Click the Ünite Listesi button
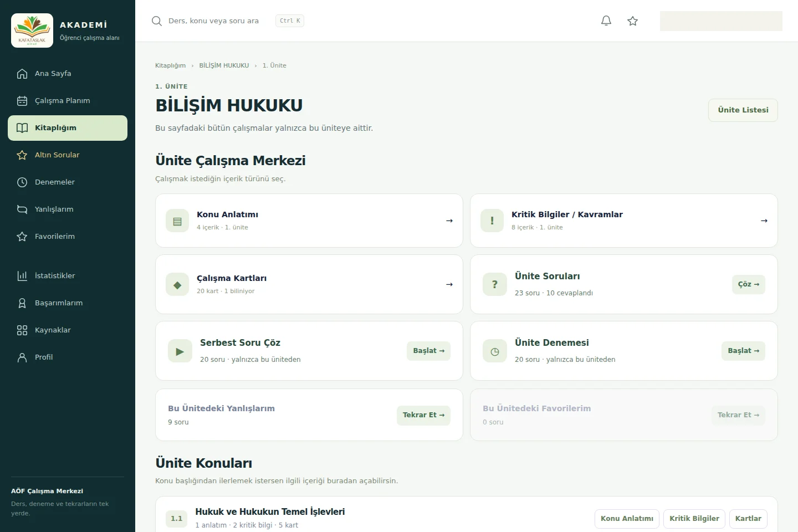The height and width of the screenshot is (532, 798). tap(743, 110)
